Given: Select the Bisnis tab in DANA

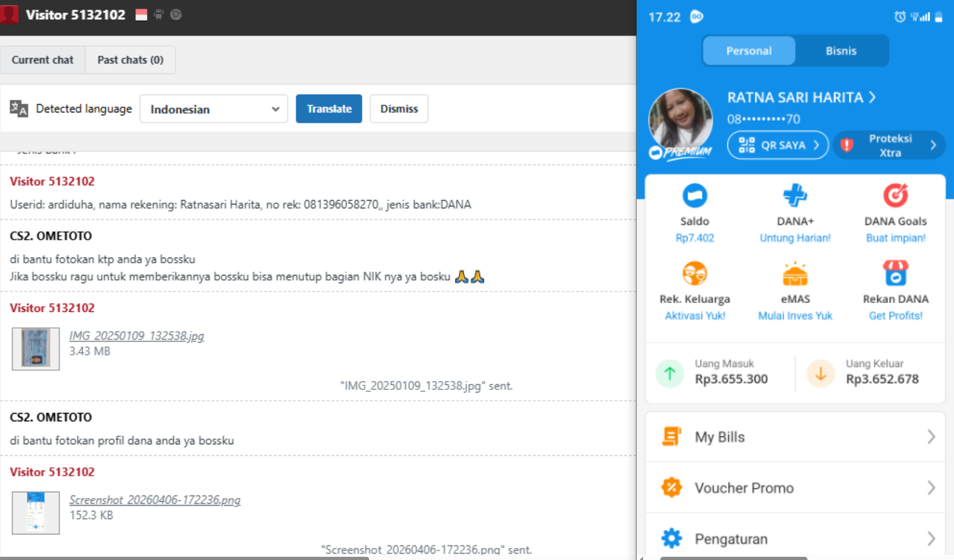Looking at the screenshot, I should coord(841,51).
